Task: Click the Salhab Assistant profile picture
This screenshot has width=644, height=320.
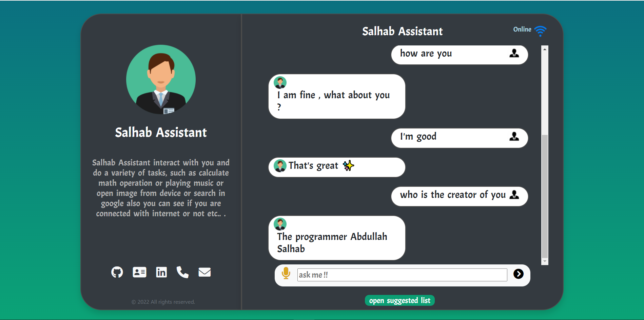Action: click(161, 79)
